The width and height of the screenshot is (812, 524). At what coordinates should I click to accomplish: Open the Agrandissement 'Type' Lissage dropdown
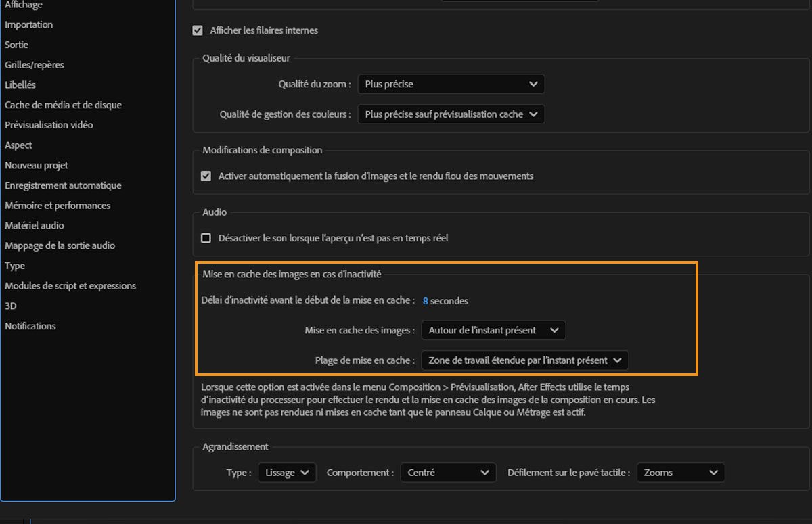pyautogui.click(x=287, y=473)
